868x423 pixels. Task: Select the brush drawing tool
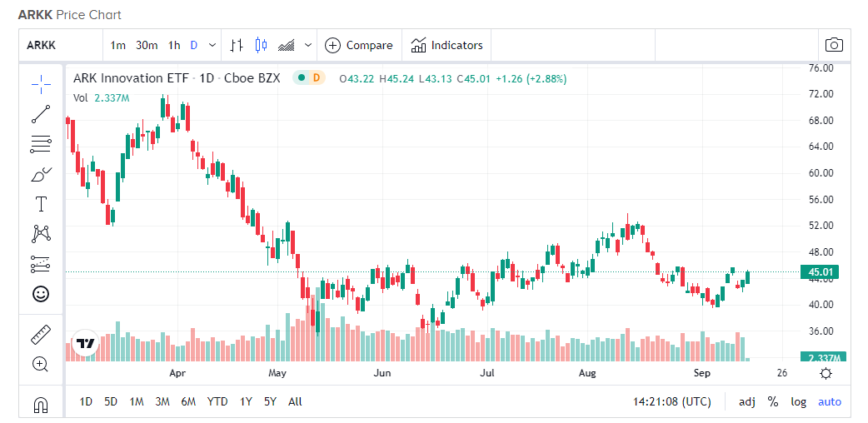(41, 174)
